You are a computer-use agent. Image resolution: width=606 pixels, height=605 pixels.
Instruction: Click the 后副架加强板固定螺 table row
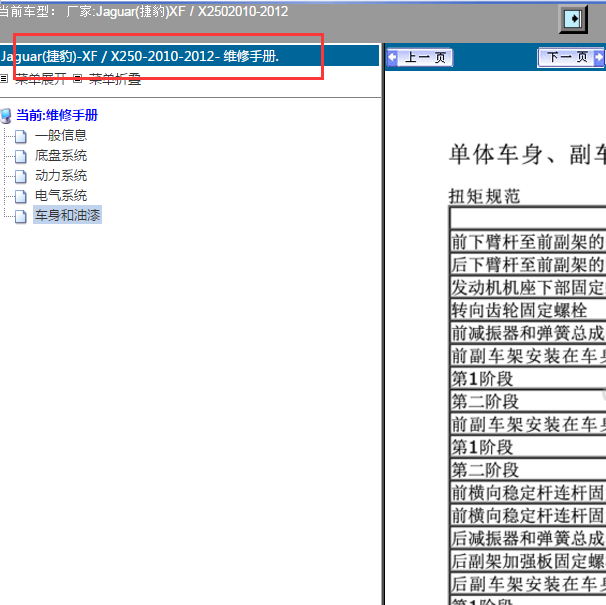coord(528,561)
